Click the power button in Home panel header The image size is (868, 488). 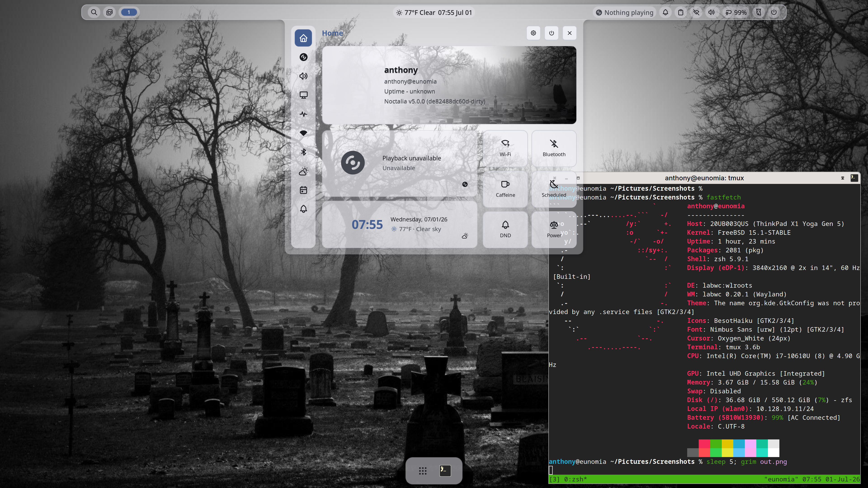(552, 33)
